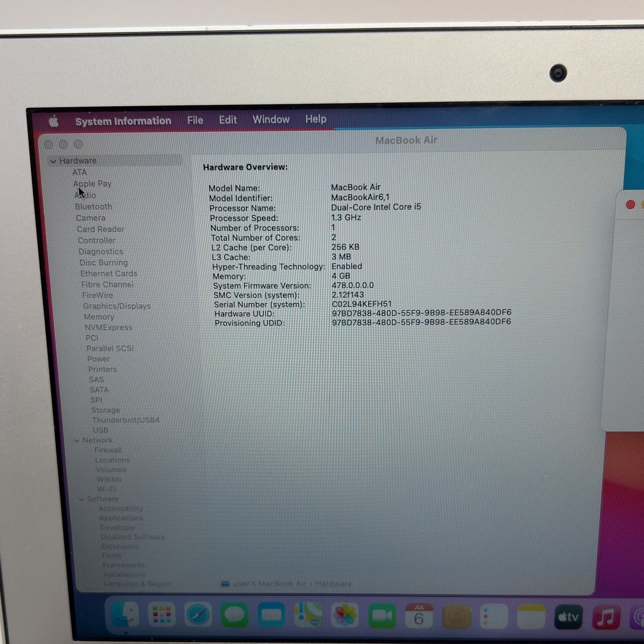This screenshot has height=644, width=644.
Task: Select Graphics/Displays in the sidebar
Action: point(117,306)
